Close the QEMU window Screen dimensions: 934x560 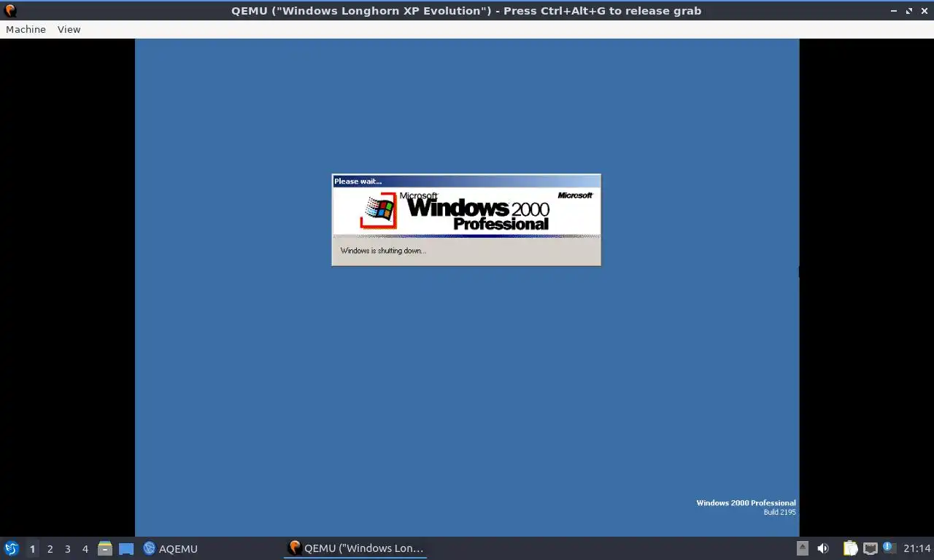click(924, 11)
